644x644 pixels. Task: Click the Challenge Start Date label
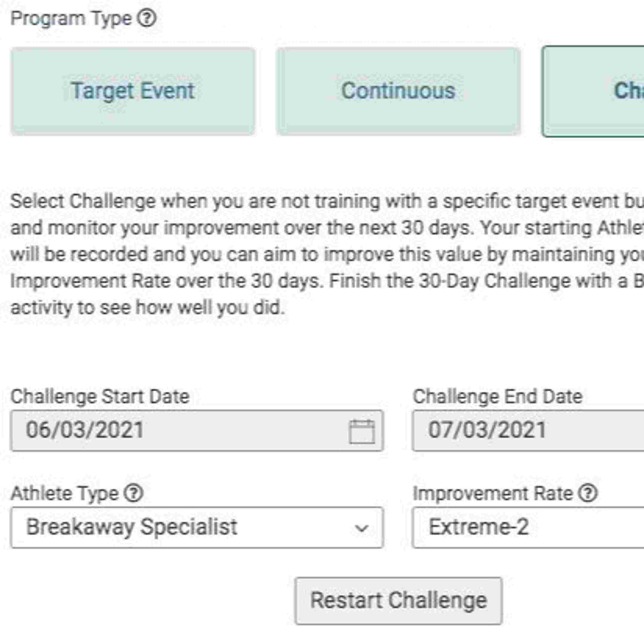coord(100,397)
